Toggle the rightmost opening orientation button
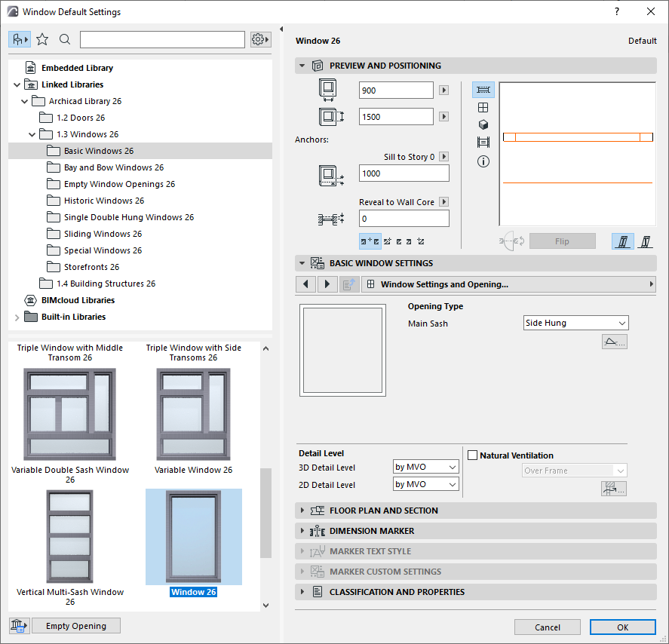The width and height of the screenshot is (669, 644). (x=645, y=241)
